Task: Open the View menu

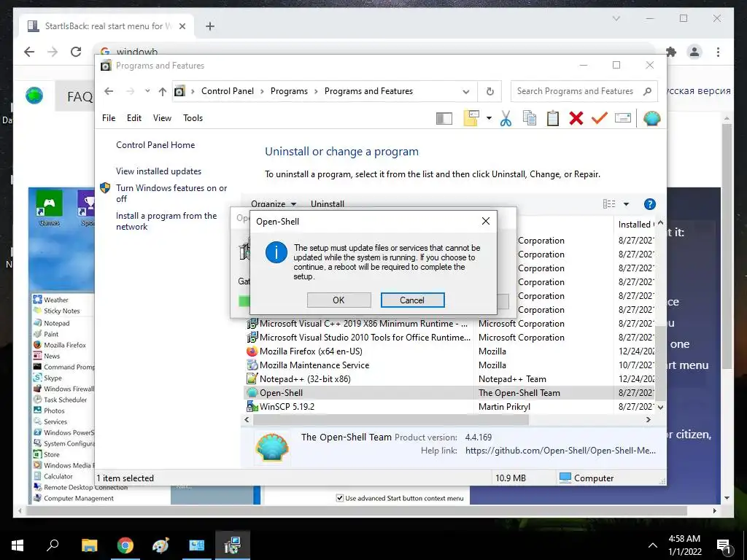Action: click(162, 118)
